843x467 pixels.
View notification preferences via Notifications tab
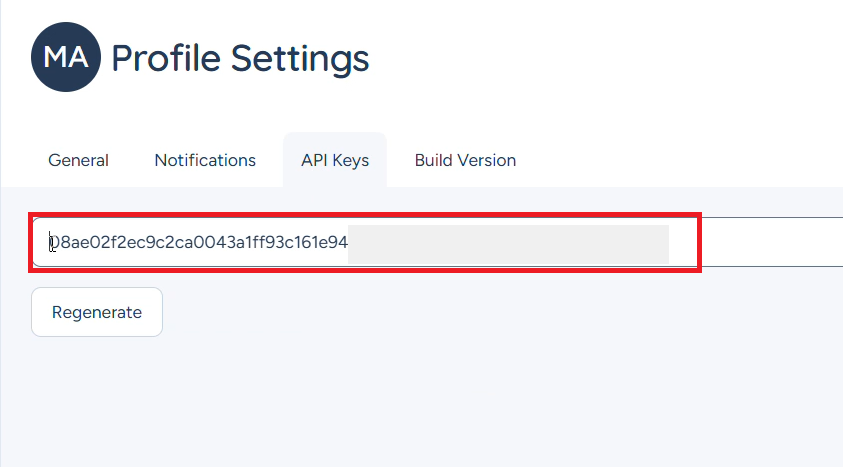pyautogui.click(x=205, y=160)
